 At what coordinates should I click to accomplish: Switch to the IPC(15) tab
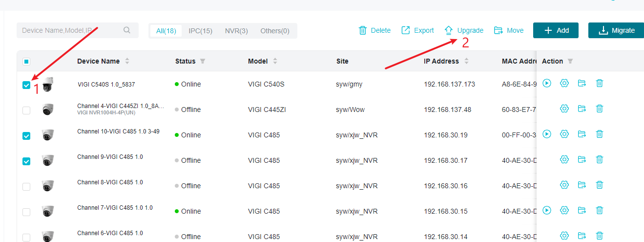(201, 31)
